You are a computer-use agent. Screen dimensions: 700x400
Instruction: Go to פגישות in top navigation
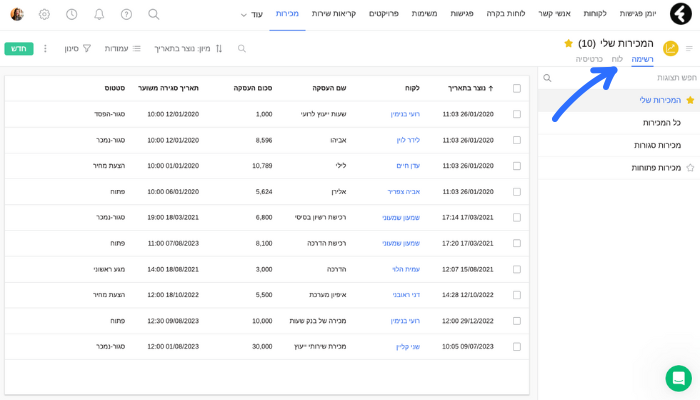[462, 13]
